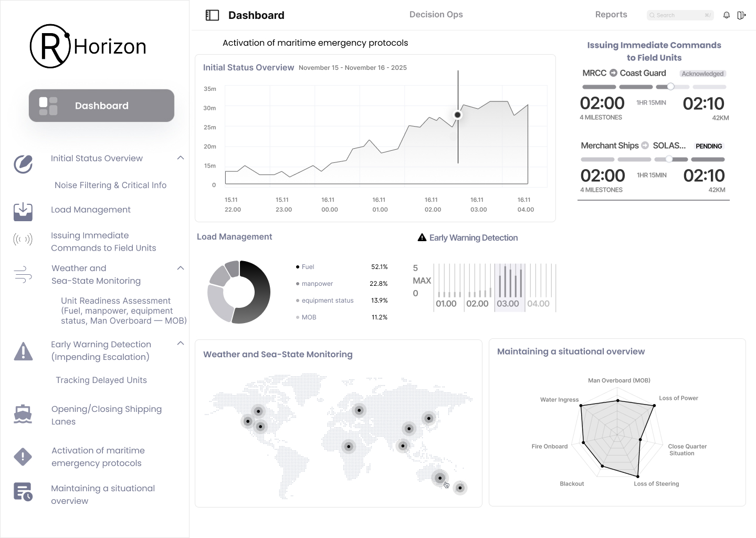The width and height of the screenshot is (756, 538).
Task: Click the MRCC Coast Guard progress slider handle
Action: point(670,87)
